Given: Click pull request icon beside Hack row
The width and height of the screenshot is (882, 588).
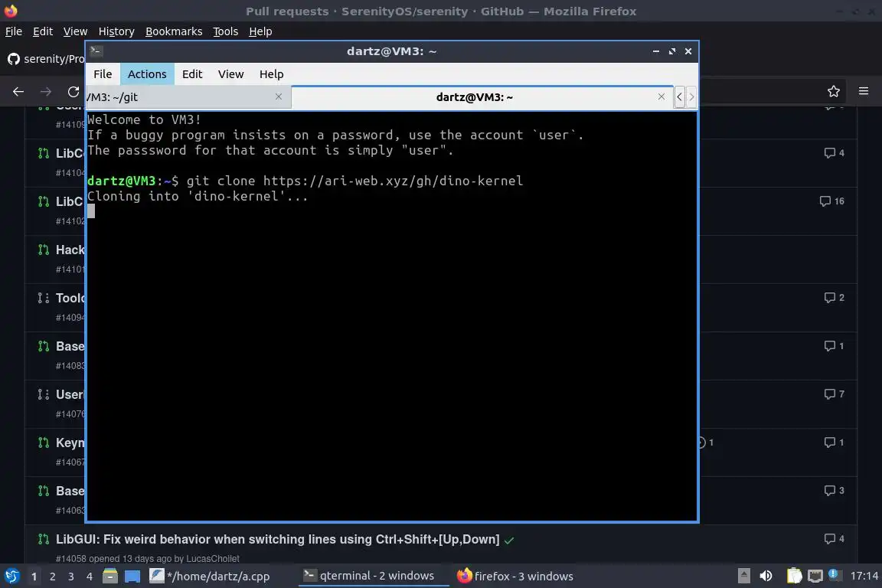Looking at the screenshot, I should pyautogui.click(x=44, y=250).
